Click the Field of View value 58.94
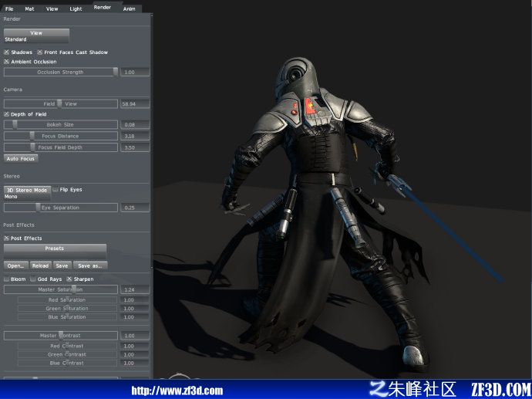This screenshot has height=399, width=532. 135,104
